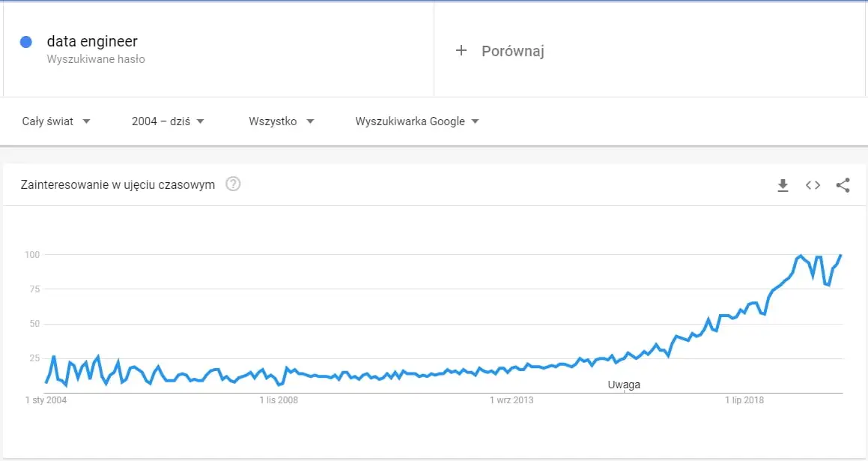Click the trend line near 1 wrz 2013

click(x=512, y=370)
